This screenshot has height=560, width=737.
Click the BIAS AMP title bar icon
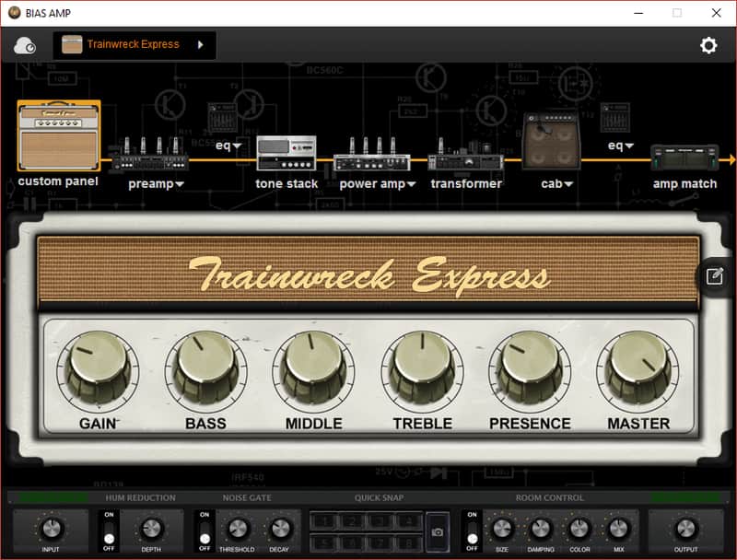coord(15,13)
